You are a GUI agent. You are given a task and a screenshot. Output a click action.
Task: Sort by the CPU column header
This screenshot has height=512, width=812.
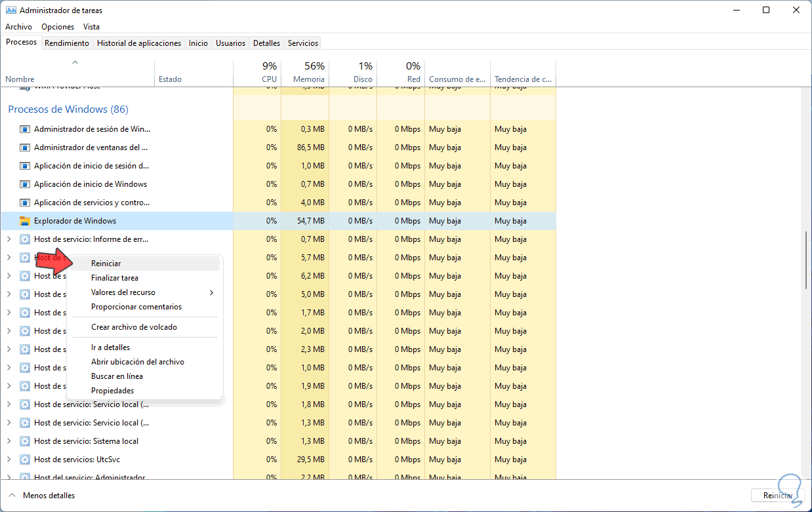coord(257,73)
